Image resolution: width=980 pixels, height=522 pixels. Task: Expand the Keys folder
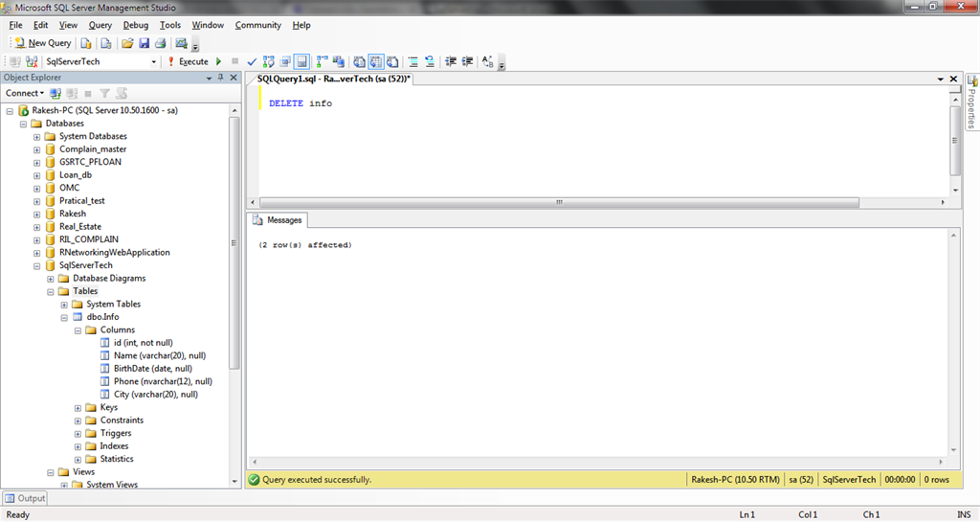coord(78,408)
